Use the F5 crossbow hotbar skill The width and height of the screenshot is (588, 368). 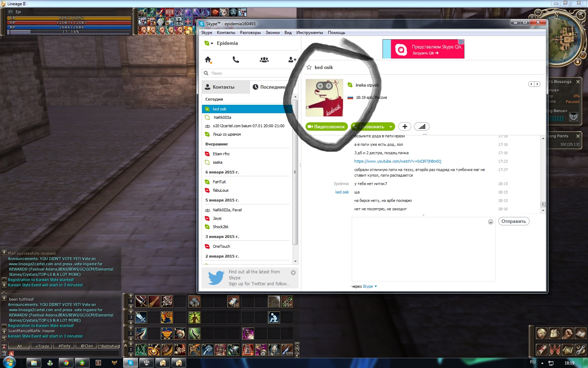[195, 349]
